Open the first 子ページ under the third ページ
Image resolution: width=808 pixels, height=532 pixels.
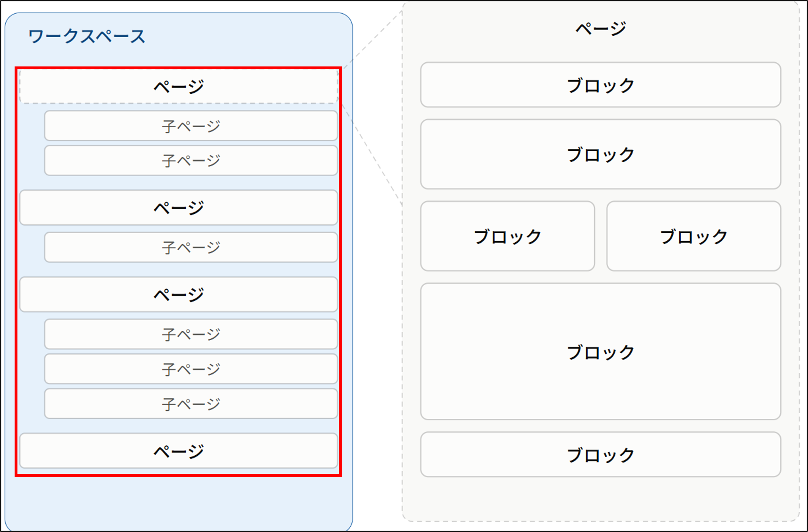click(x=191, y=334)
